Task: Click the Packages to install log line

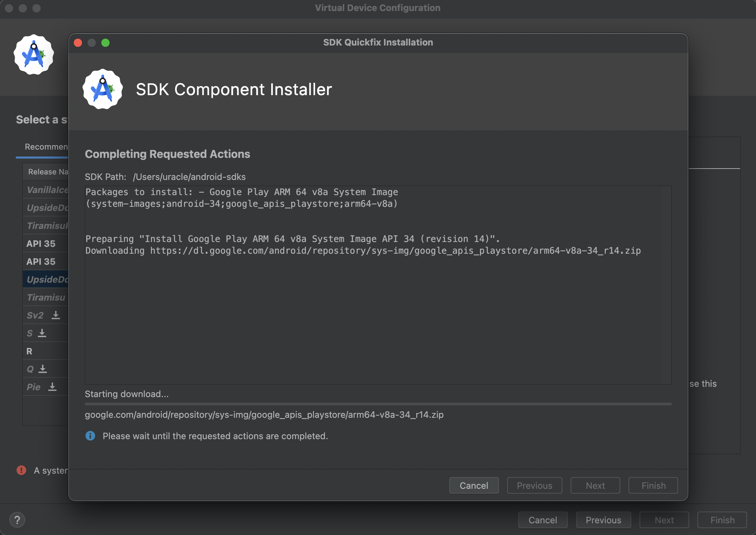Action: (x=242, y=192)
